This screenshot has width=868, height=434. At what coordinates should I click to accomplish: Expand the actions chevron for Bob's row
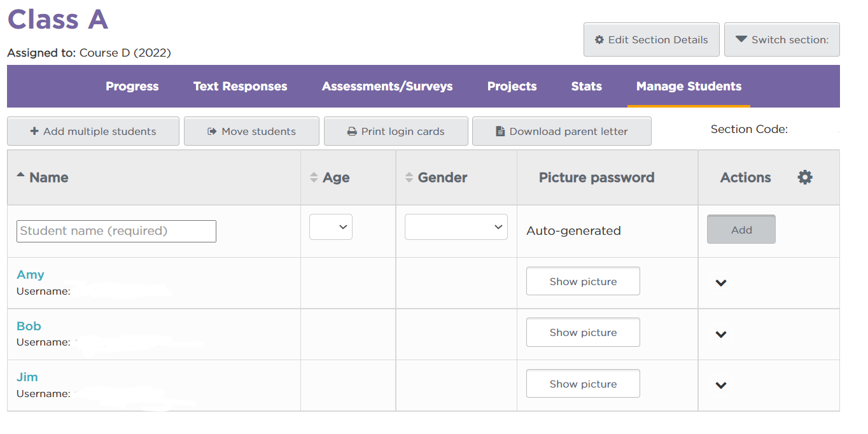point(721,333)
